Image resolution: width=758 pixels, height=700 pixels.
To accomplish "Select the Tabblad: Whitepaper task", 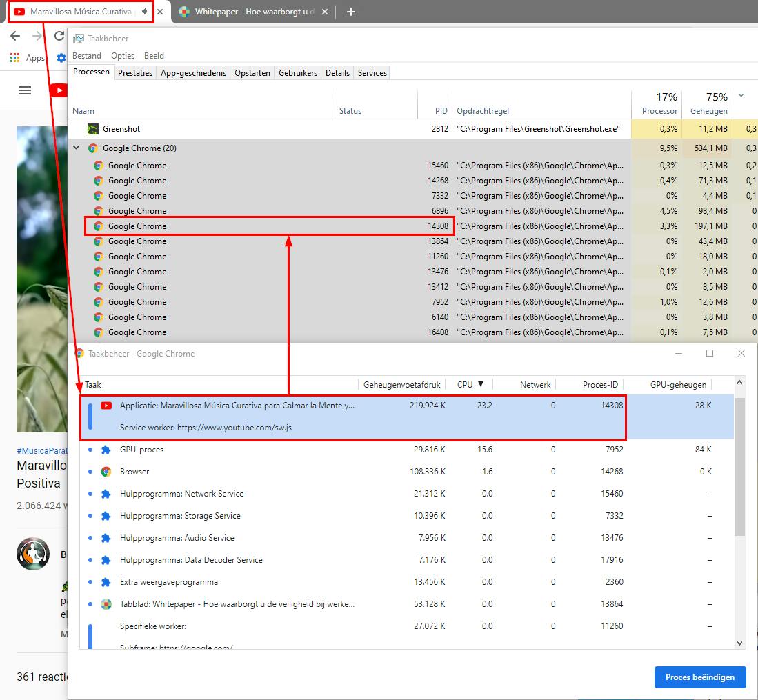I will coord(407,604).
